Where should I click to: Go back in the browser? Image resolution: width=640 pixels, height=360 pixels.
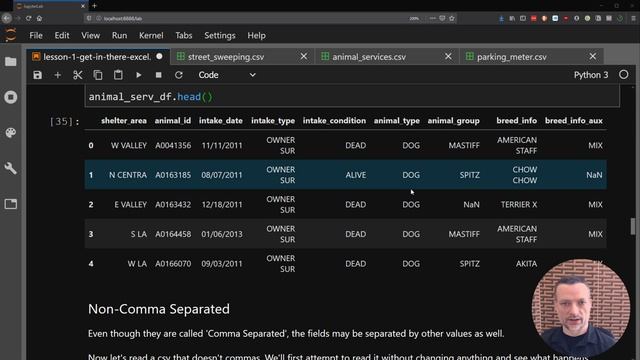pyautogui.click(x=7, y=18)
